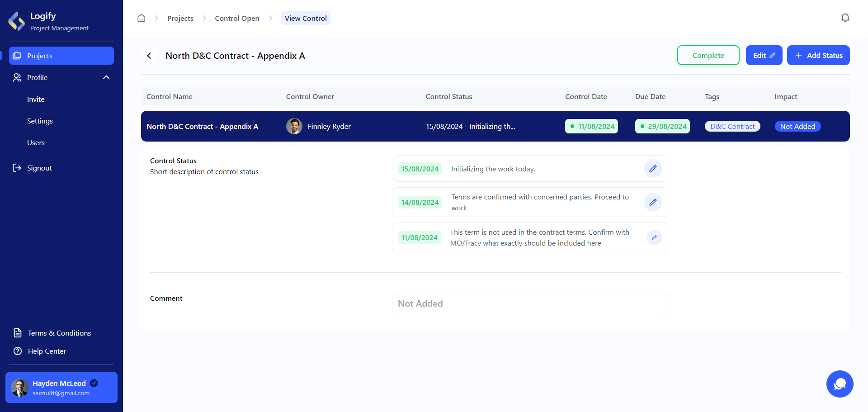The width and height of the screenshot is (868, 412).
Task: Mark the control as Complete
Action: 708,55
